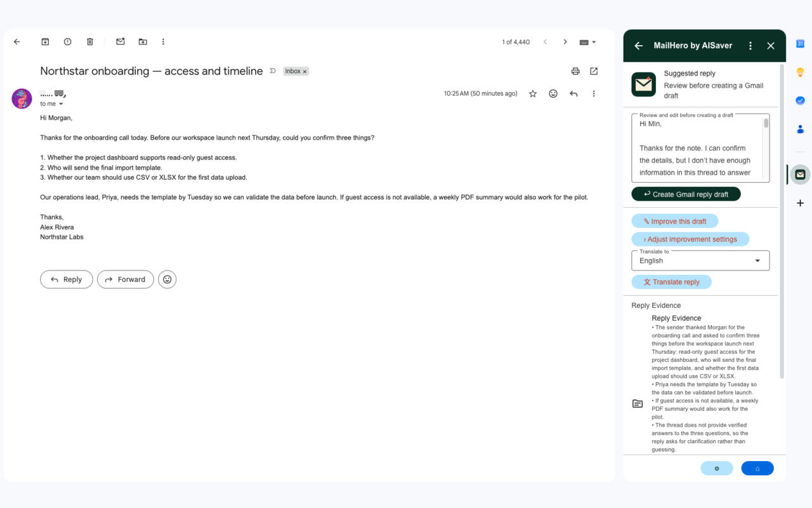Click the settings gear button in MailHero footer
Image resolution: width=812 pixels, height=508 pixels.
click(x=717, y=469)
